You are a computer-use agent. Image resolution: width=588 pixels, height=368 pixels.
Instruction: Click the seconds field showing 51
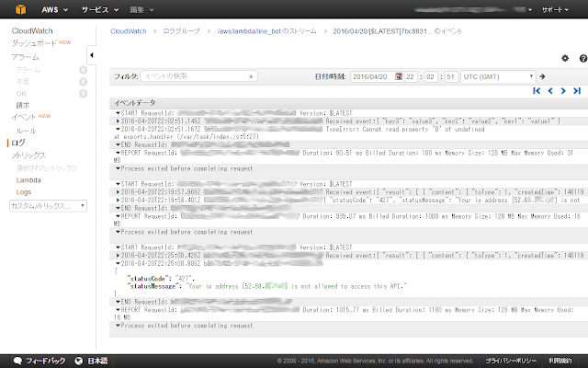pyautogui.click(x=451, y=76)
